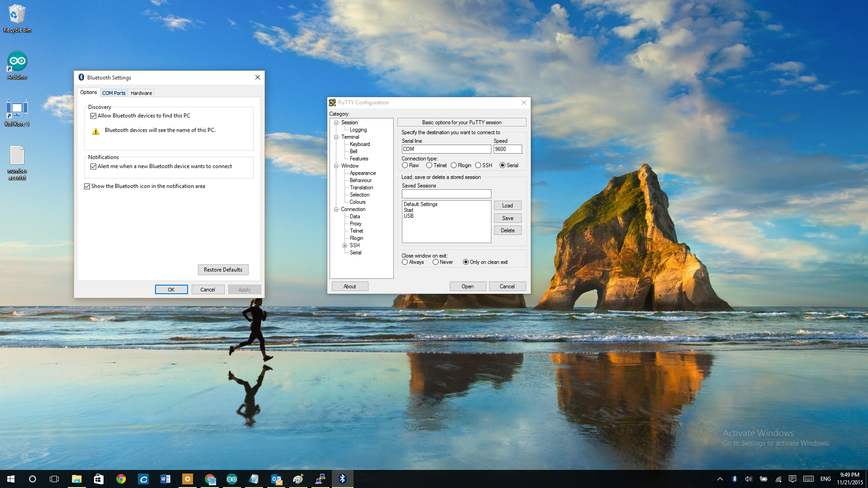Set close window on exit to Always

point(405,262)
